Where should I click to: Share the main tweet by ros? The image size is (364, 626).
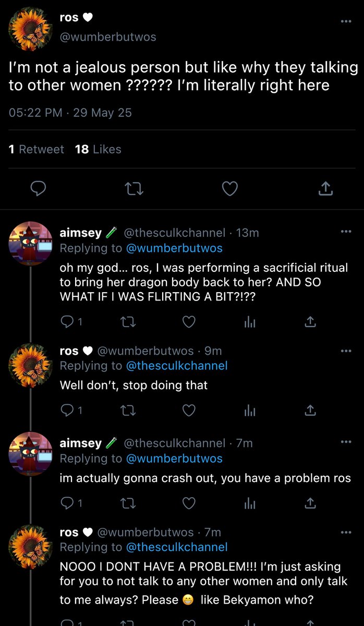coord(325,188)
